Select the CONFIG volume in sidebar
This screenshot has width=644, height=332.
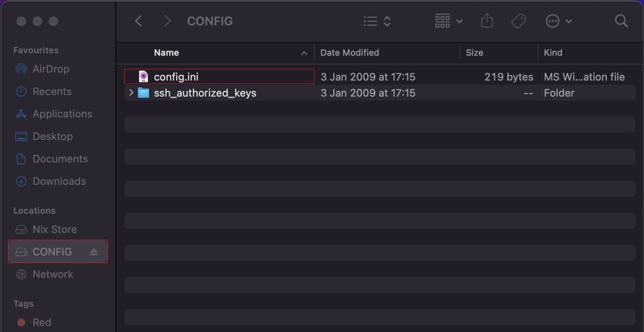(x=57, y=252)
